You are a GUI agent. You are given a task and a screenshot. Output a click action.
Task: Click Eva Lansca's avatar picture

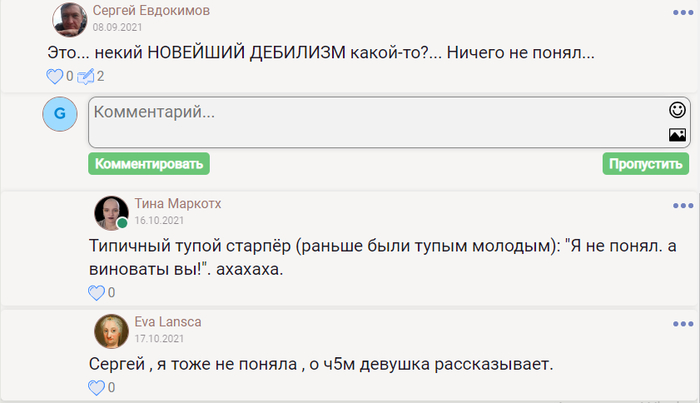click(x=110, y=331)
